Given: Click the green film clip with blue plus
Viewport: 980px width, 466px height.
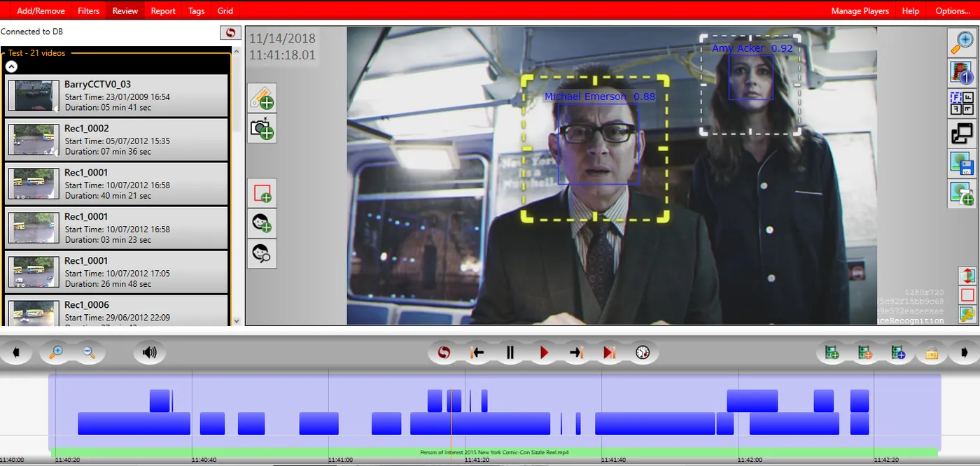Looking at the screenshot, I should click(x=898, y=353).
